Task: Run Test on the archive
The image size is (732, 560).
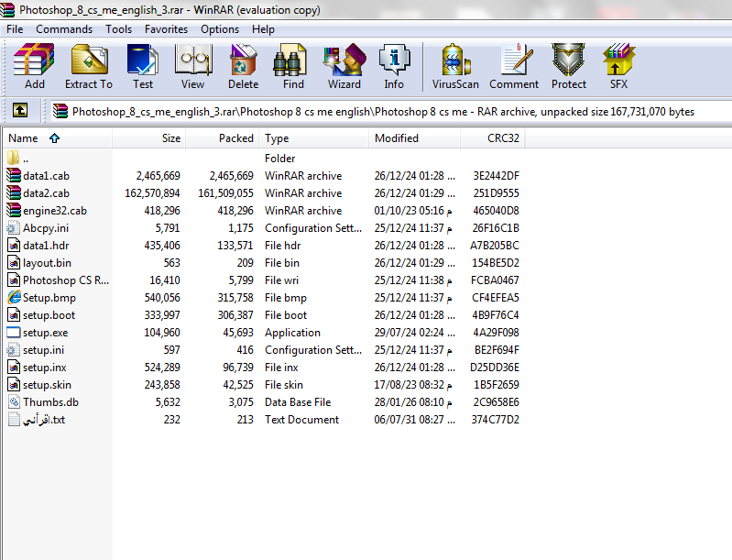Action: coord(143,66)
